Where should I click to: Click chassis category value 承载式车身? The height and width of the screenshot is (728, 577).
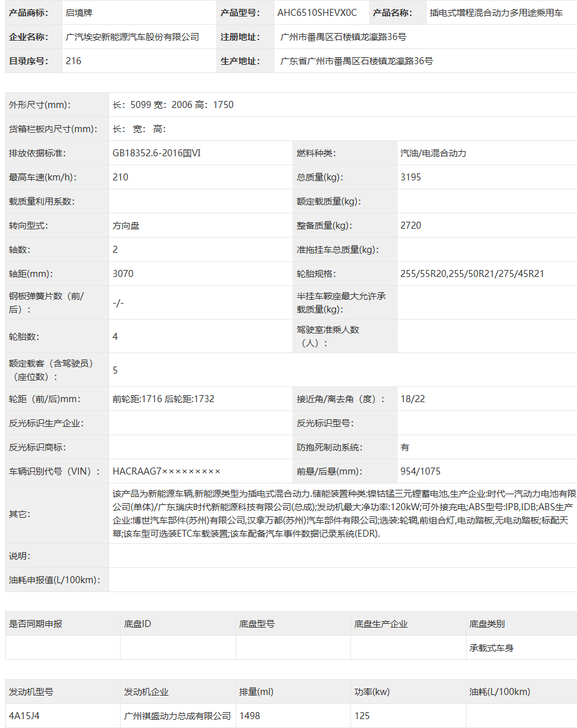click(x=491, y=648)
